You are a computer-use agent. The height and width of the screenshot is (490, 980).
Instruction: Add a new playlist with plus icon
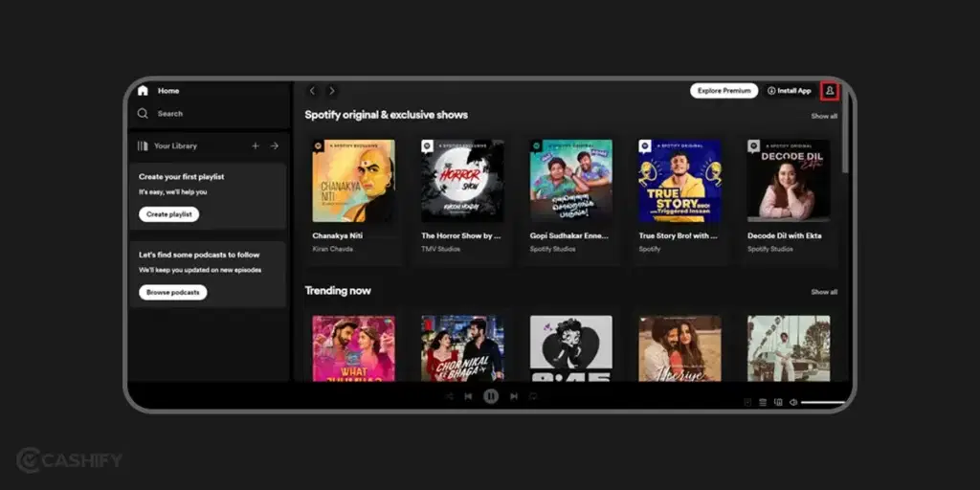click(255, 145)
